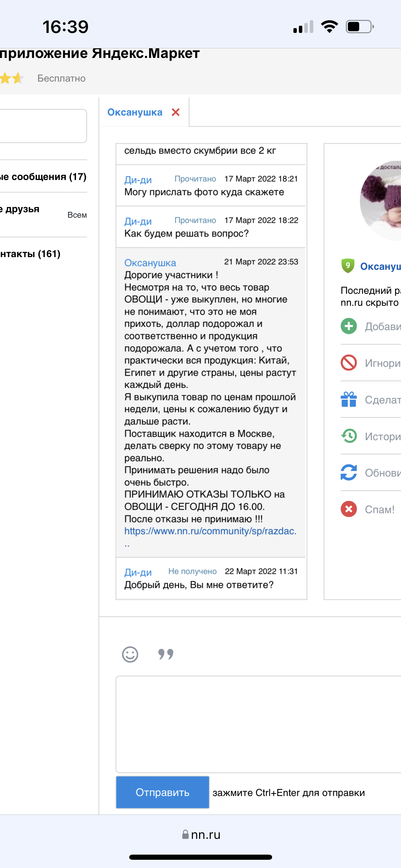Close the Оксанушка chat tab
Screen dimensions: 401x868
click(176, 112)
